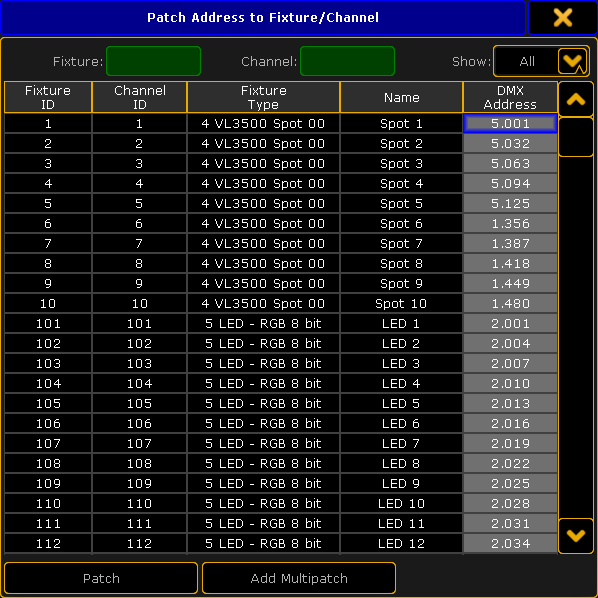Click the Patch button

tap(101, 578)
